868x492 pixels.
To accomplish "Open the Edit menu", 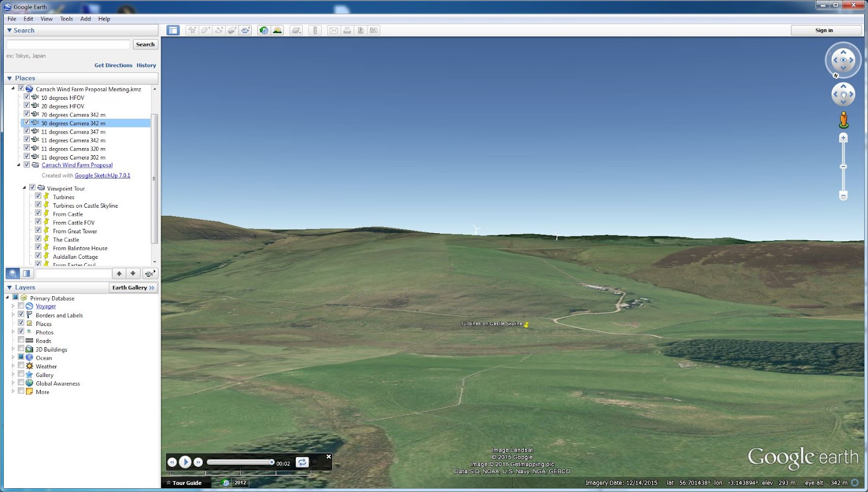I will (x=28, y=19).
